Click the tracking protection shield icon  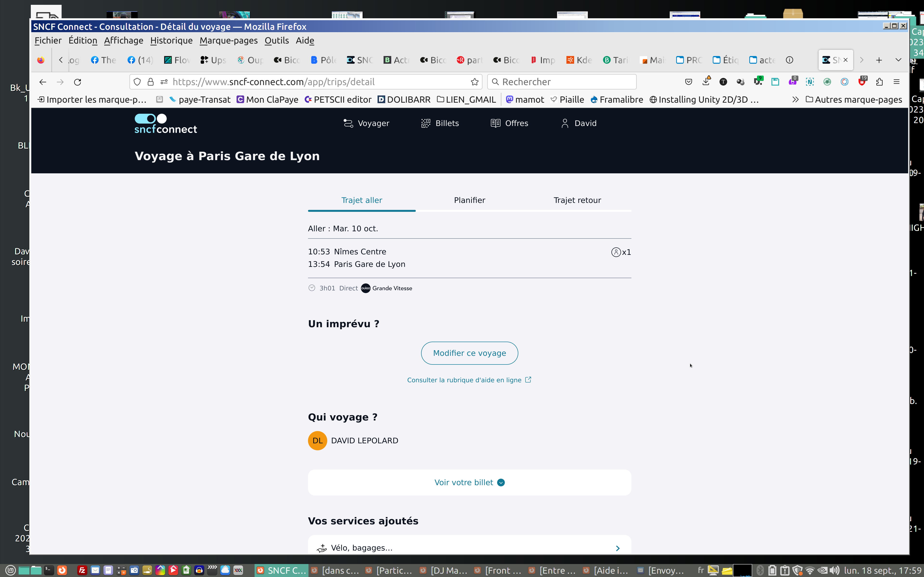(x=137, y=82)
